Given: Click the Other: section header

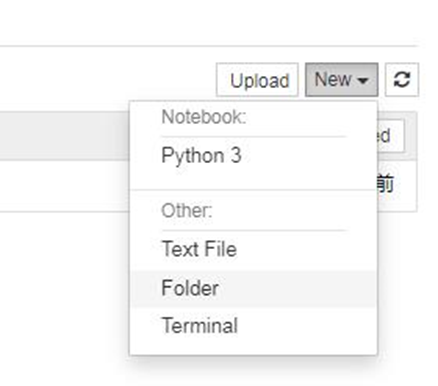Looking at the screenshot, I should point(187,211).
